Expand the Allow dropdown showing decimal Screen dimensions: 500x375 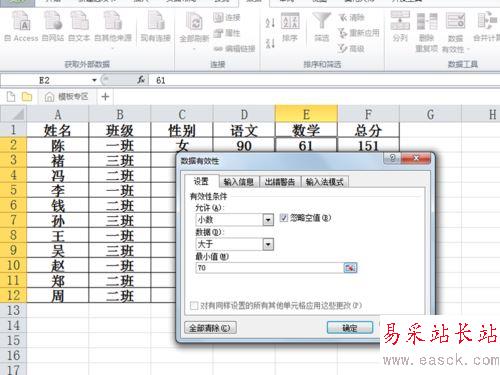pos(268,220)
